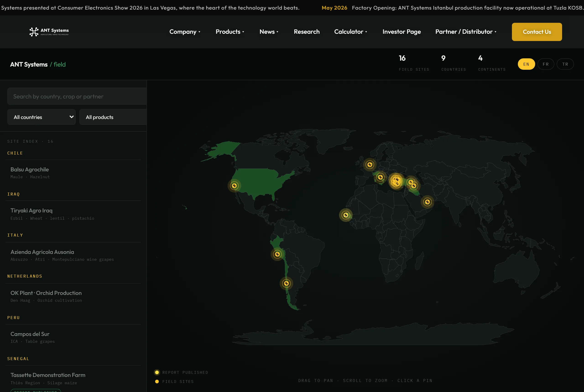
Task: Select the map pin on the US West Coast
Action: (x=234, y=186)
